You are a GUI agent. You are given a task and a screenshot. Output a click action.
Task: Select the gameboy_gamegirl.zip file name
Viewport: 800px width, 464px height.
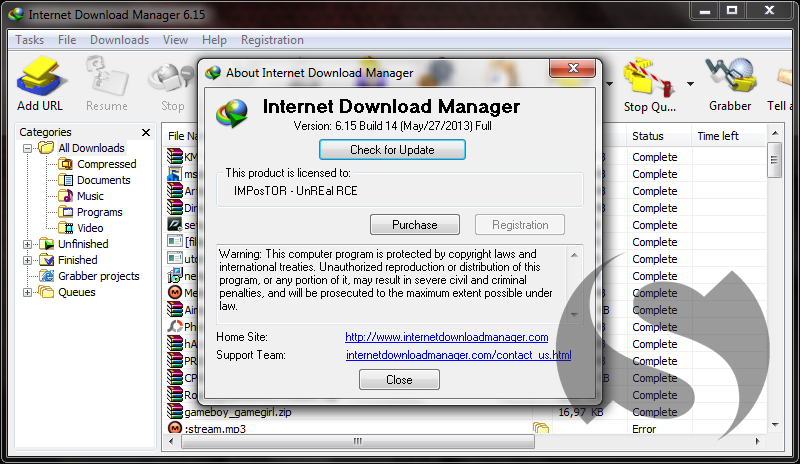pyautogui.click(x=238, y=412)
